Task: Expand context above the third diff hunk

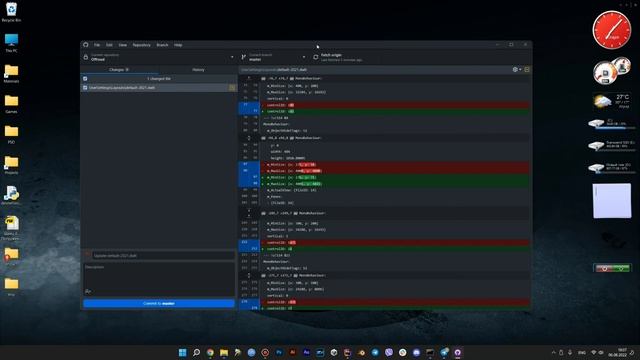Action: coord(249,213)
